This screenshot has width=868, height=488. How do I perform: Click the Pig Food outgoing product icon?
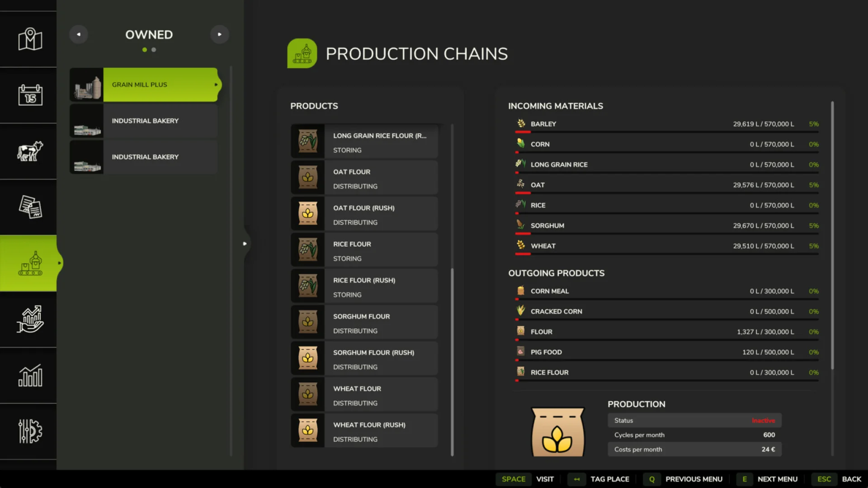coord(520,352)
